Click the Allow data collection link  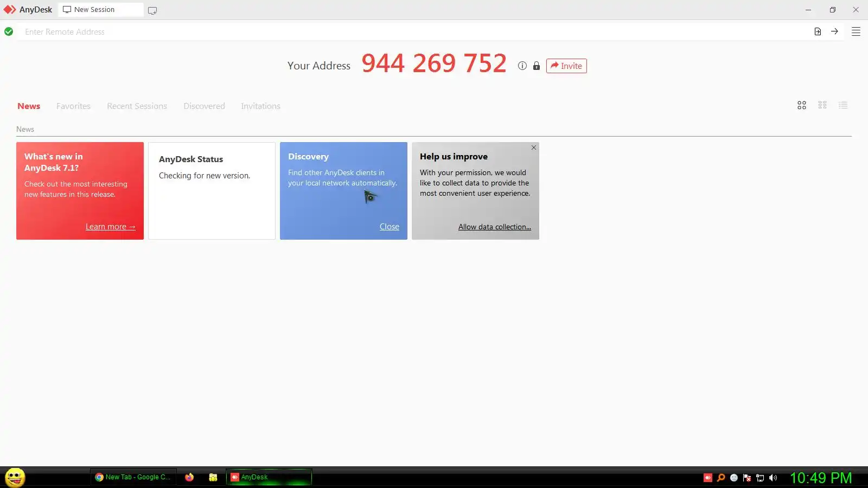tap(495, 227)
